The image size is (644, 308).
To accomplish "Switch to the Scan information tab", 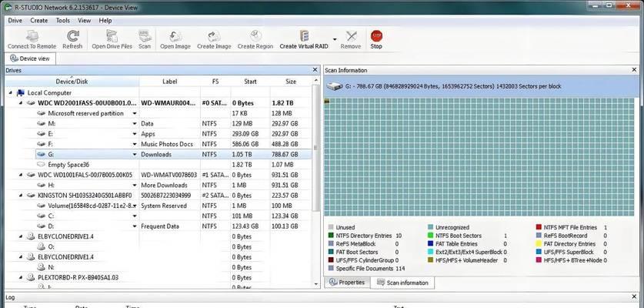I will [402, 283].
